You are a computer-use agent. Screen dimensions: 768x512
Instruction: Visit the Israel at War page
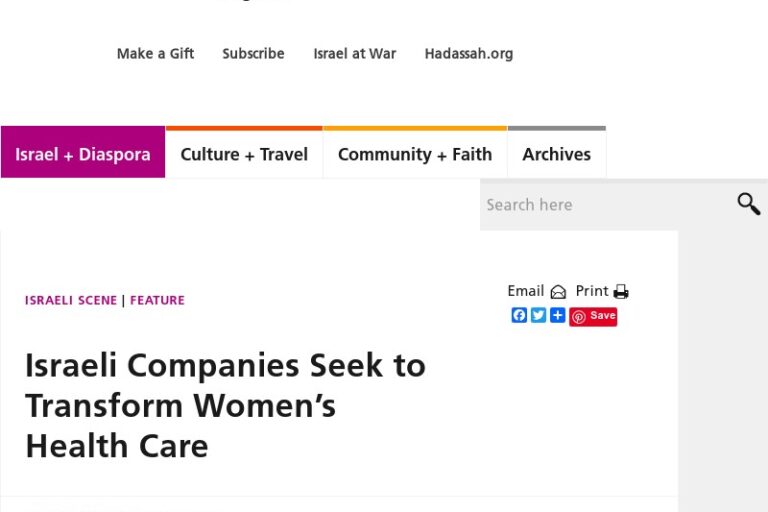point(354,54)
